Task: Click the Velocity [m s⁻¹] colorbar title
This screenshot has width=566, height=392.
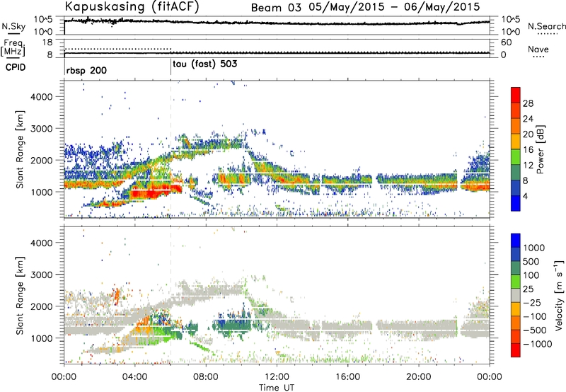Action: point(559,295)
